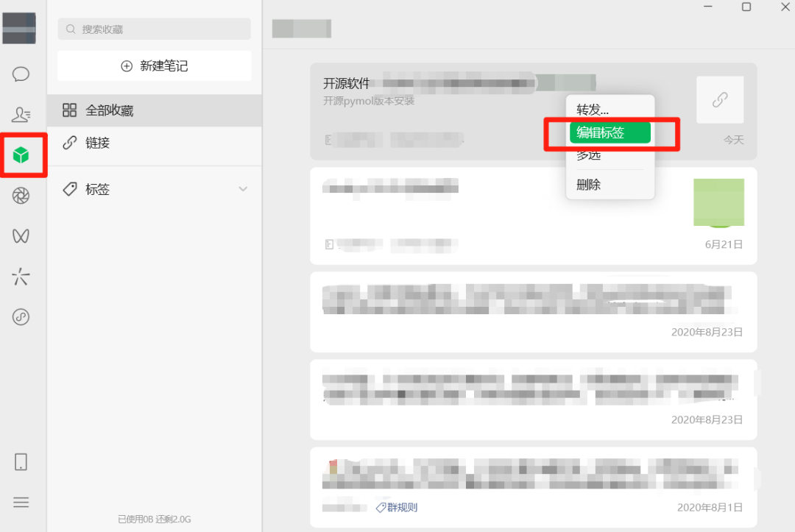Open the 开源软件 favorite title

346,84
